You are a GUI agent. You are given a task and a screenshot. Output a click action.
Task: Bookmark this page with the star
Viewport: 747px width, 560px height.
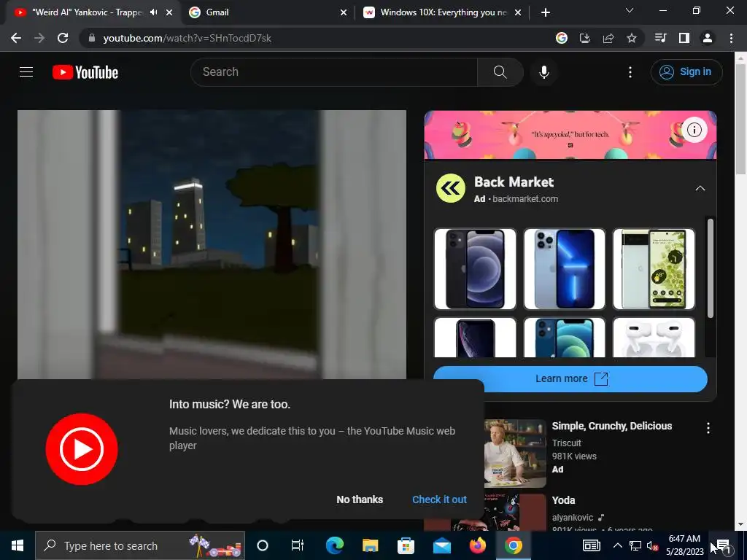point(631,38)
